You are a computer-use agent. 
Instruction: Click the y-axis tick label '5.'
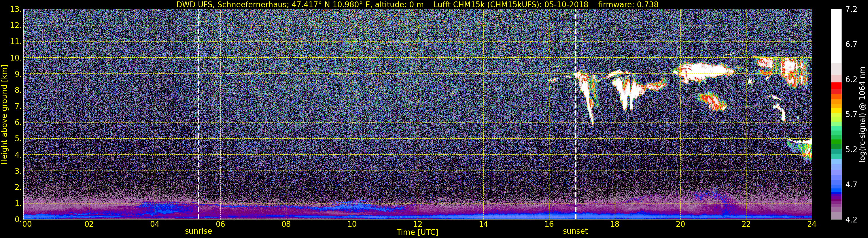tap(18, 139)
